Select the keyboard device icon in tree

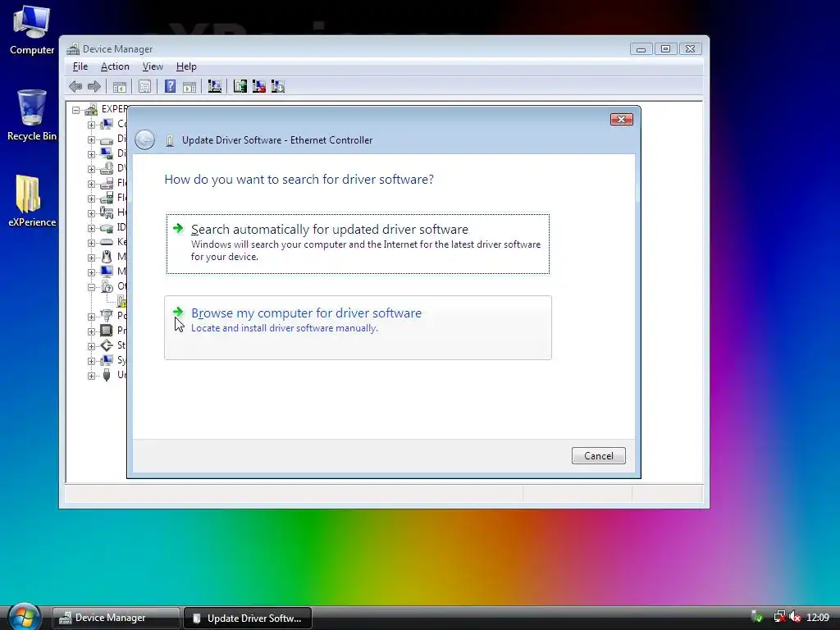pos(107,242)
